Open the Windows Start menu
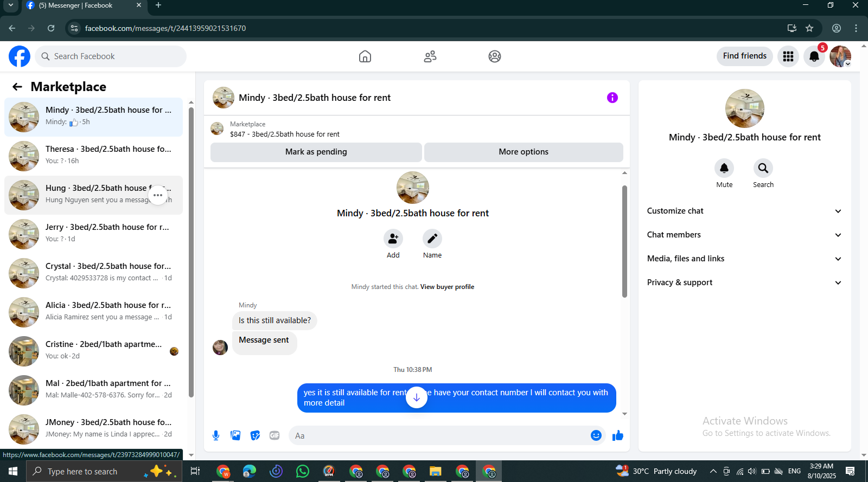 tap(13, 471)
